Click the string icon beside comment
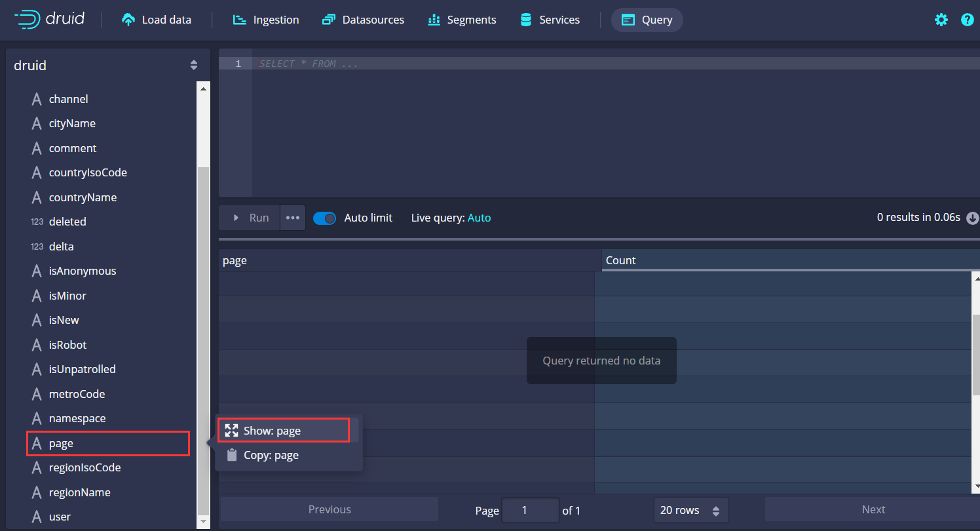Image resolution: width=980 pixels, height=531 pixels. [37, 148]
